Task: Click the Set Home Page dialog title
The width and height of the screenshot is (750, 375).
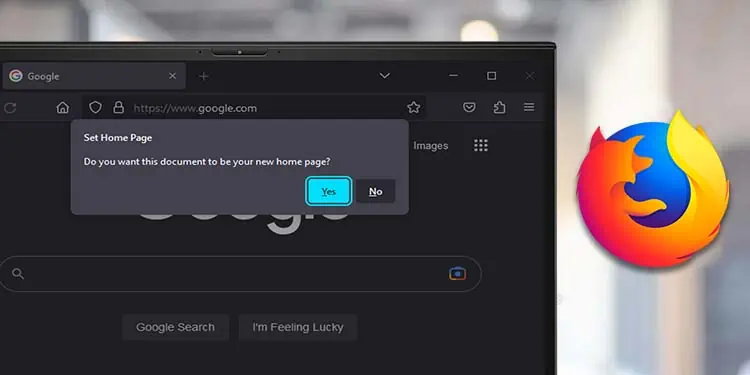Action: coord(118,138)
